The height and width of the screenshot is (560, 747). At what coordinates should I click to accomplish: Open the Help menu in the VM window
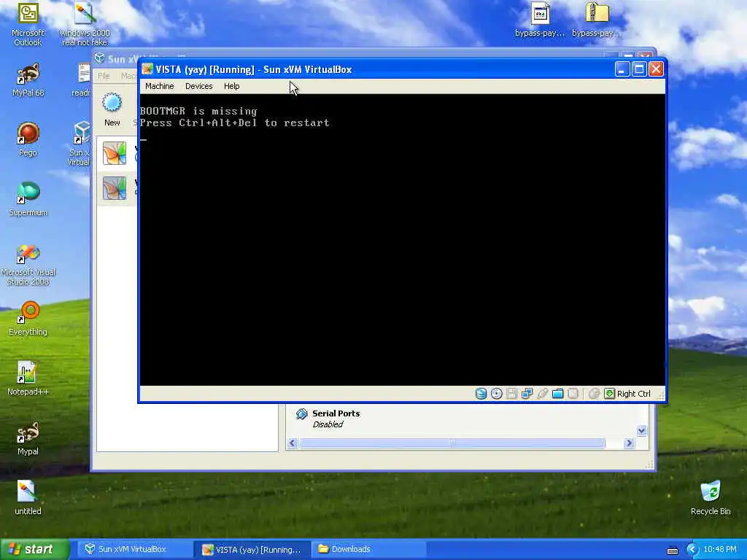tap(231, 86)
